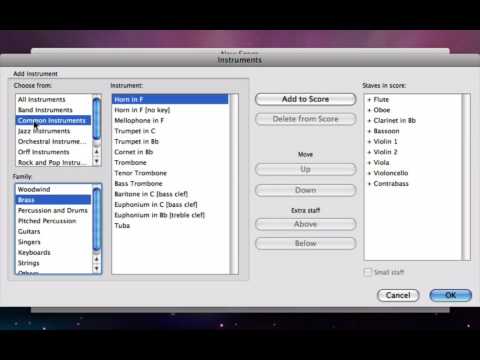Choose Orff Instruments set
Image resolution: width=480 pixels, height=360 pixels.
(53, 152)
